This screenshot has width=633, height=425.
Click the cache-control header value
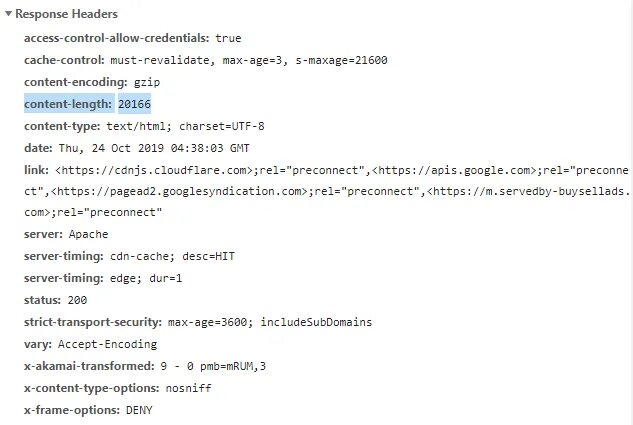pyautogui.click(x=249, y=60)
